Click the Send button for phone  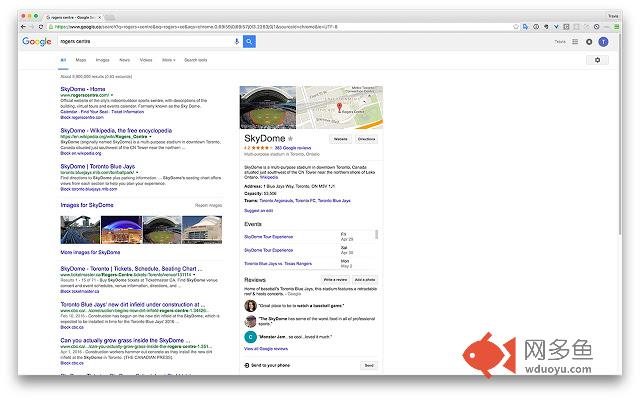(369, 365)
